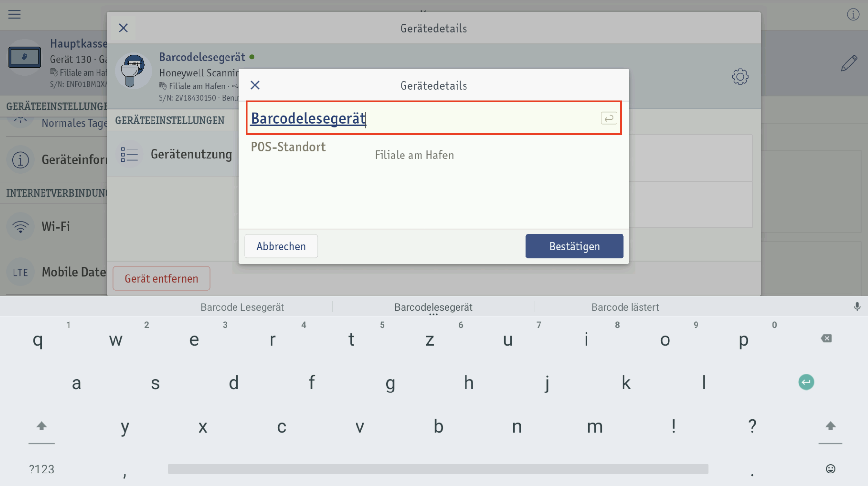
Task: Tap the left shift key
Action: click(42, 426)
